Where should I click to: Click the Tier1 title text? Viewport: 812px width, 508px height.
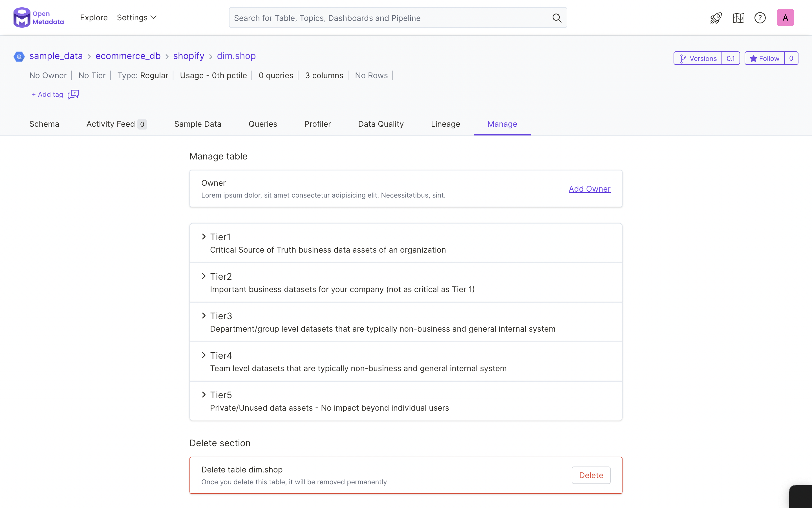coord(220,237)
